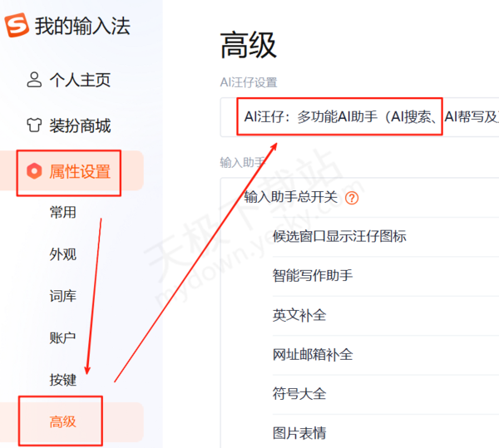499x448 pixels.
Task: Click the 智能写作助手 option
Action: (x=313, y=276)
